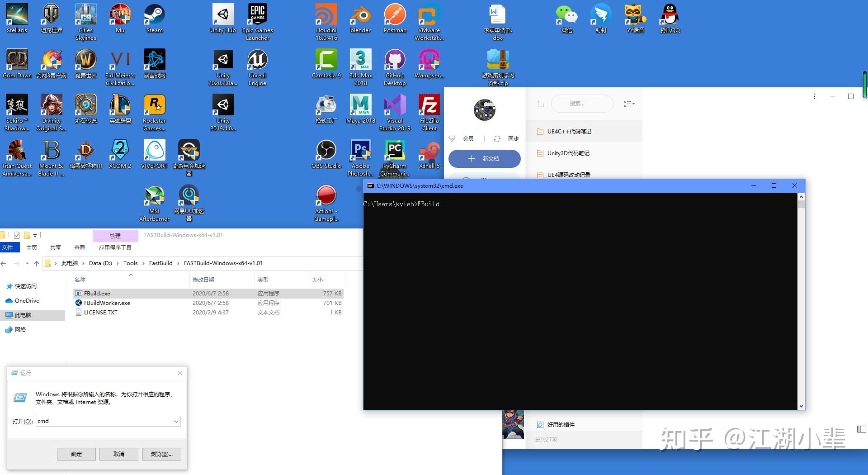Open the 应用程序工具 ribbon tab
Viewport: 868px width, 475px height.
coord(115,247)
